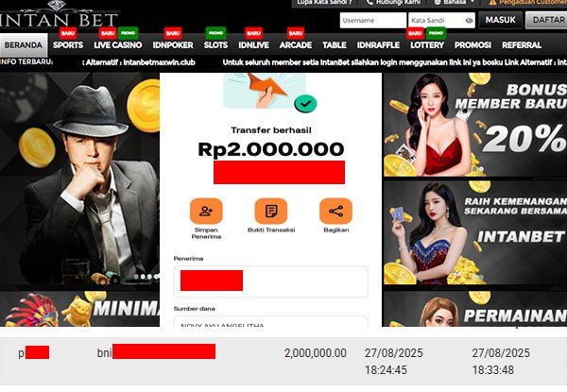Select a carousel dot on the main banner

point(143,277)
